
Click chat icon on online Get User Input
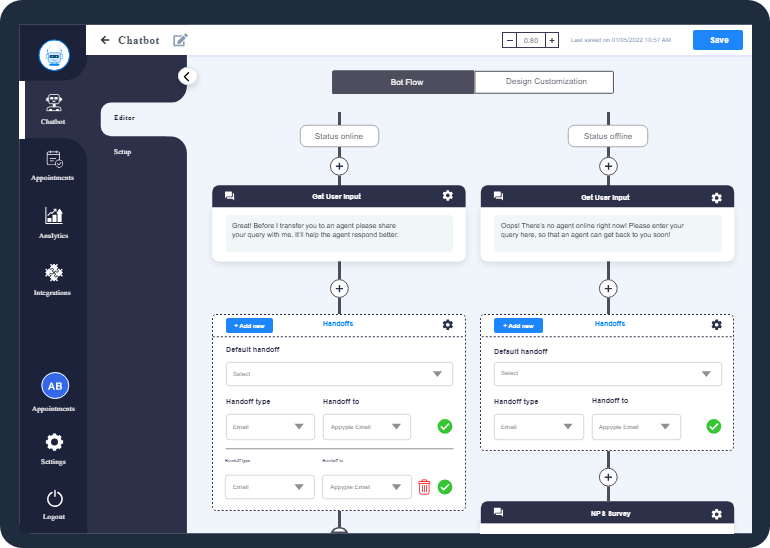(229, 196)
